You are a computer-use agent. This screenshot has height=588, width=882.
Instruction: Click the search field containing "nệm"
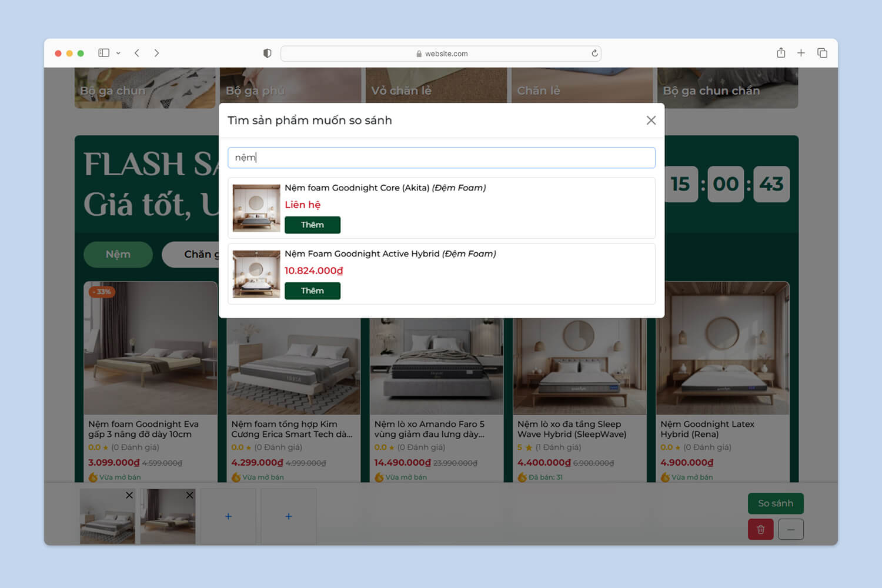point(442,158)
